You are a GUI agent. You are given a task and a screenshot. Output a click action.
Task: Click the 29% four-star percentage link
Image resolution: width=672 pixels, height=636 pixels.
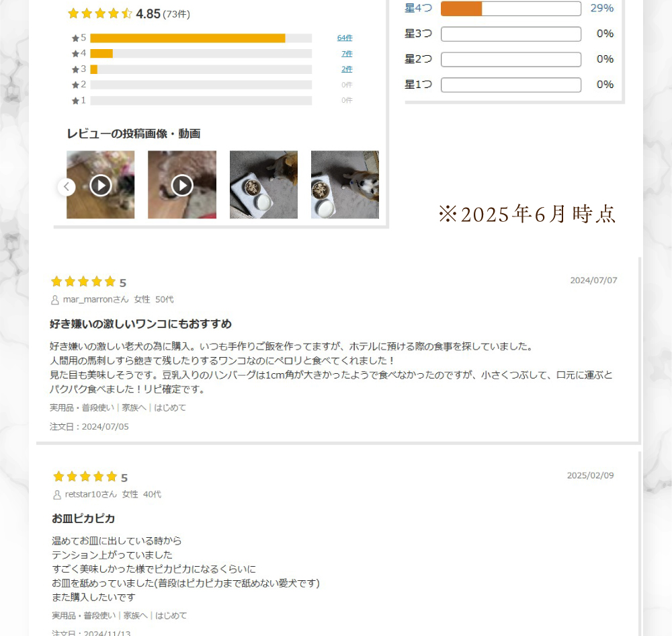601,8
